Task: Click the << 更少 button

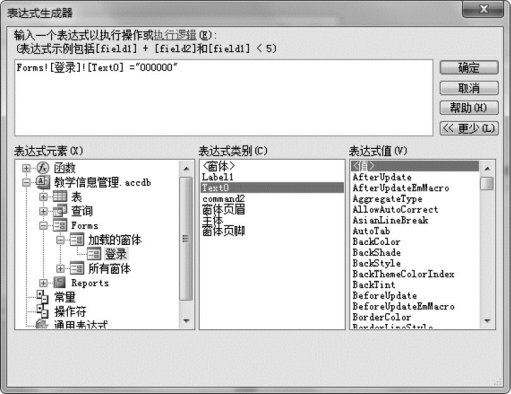Action: click(x=469, y=128)
